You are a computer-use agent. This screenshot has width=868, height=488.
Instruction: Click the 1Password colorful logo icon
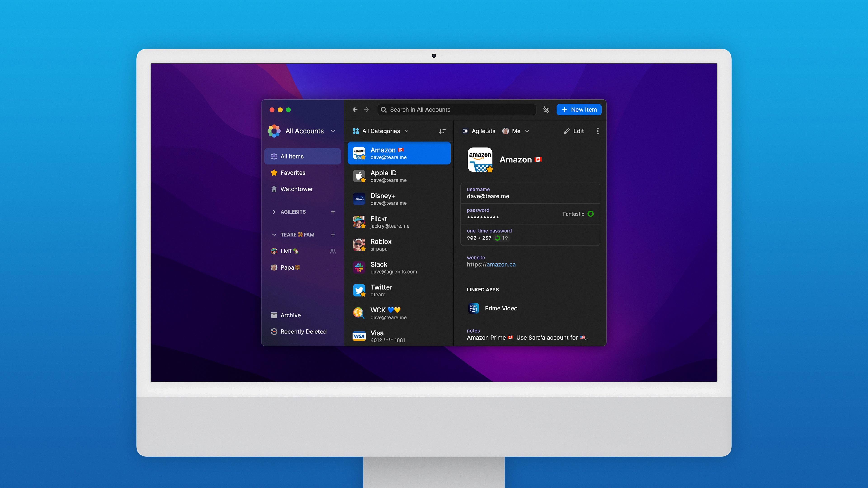click(275, 131)
